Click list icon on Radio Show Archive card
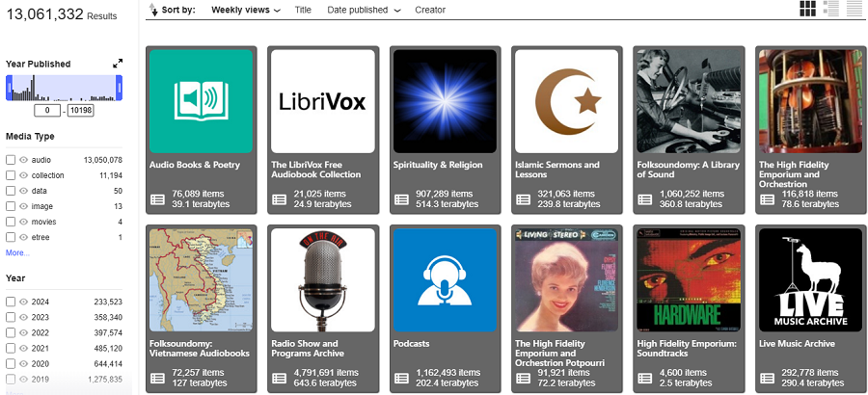The height and width of the screenshot is (395, 868). [x=280, y=378]
